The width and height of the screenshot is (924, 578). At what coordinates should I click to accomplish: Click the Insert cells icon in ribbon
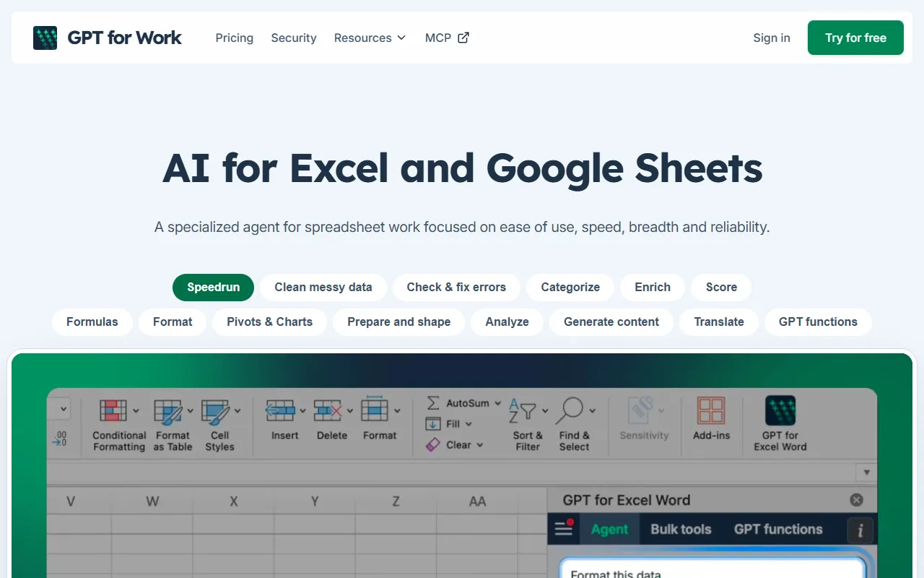point(279,410)
